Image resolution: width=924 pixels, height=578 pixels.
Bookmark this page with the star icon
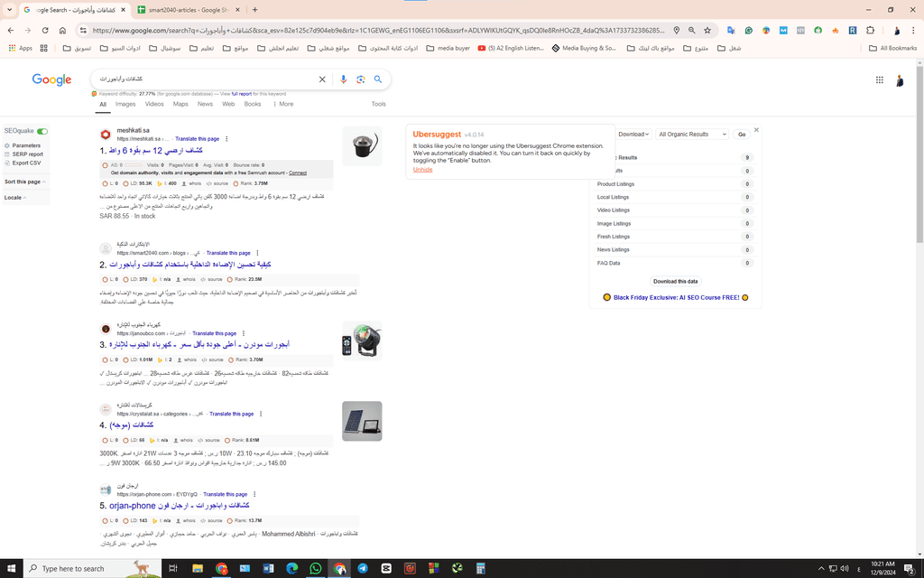click(707, 30)
